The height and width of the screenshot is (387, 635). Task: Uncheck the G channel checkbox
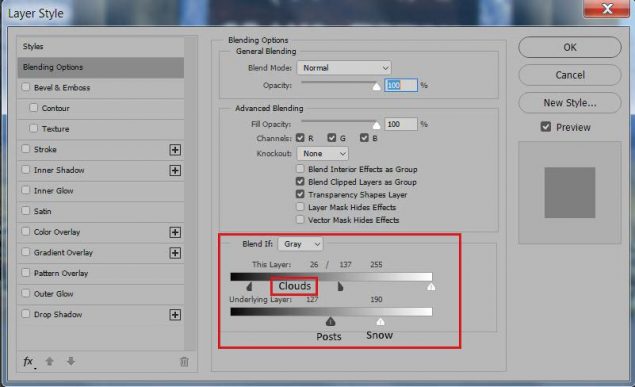pyautogui.click(x=332, y=138)
